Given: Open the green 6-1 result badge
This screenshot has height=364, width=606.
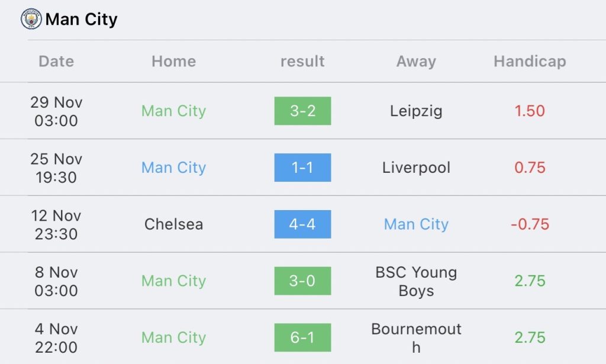Looking at the screenshot, I should pyautogui.click(x=302, y=337).
